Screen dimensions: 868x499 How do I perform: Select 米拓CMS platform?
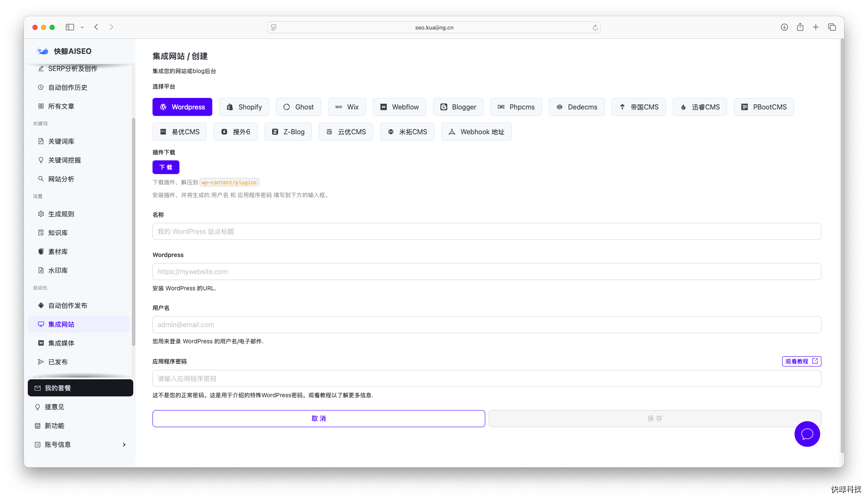click(407, 132)
